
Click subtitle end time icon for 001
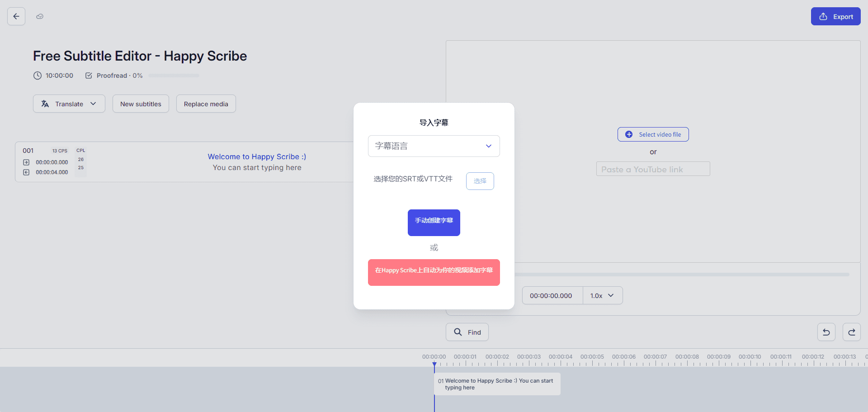[x=26, y=172]
